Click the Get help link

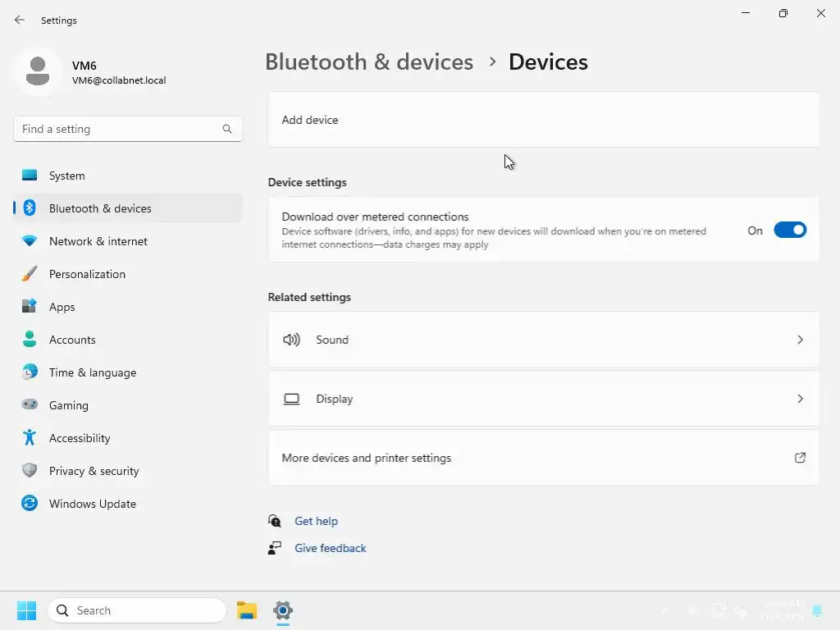(x=316, y=521)
